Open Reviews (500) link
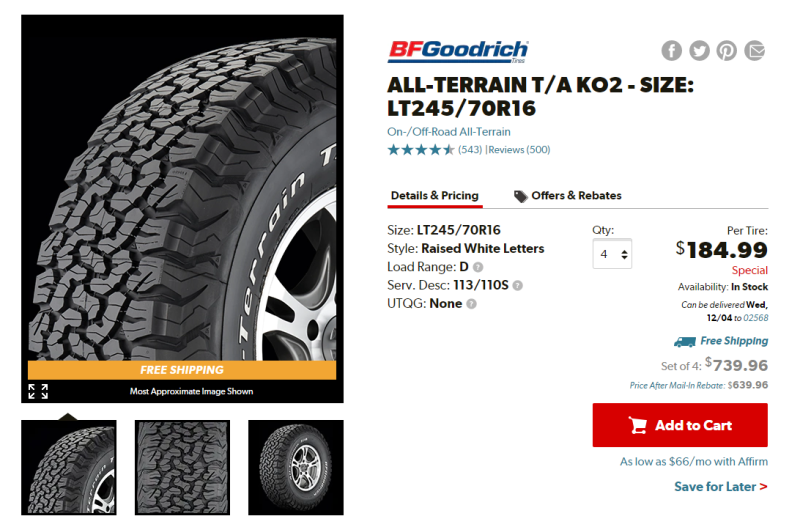800x527 pixels. (x=519, y=149)
